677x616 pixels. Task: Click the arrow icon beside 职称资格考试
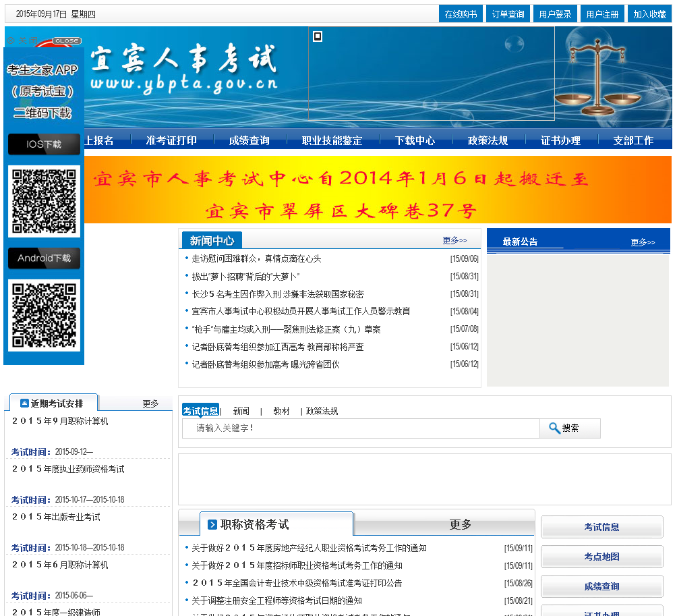(212, 524)
